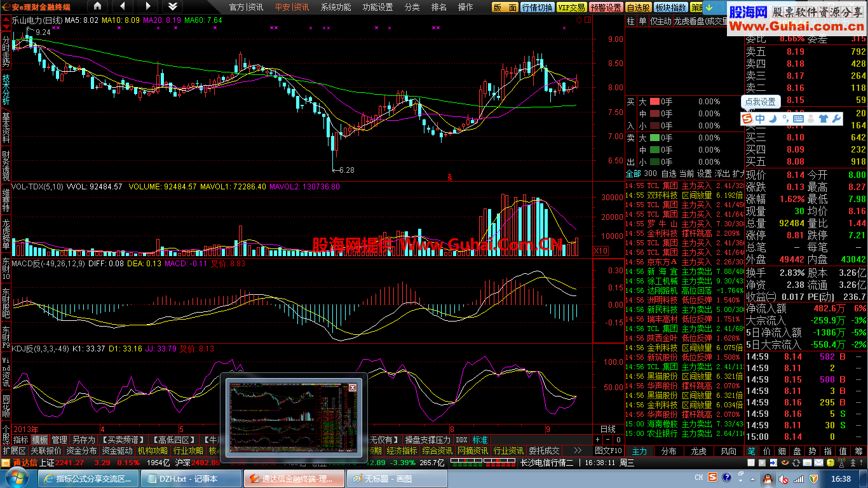Select the 操盘支撑压力 template tab

coord(428,440)
